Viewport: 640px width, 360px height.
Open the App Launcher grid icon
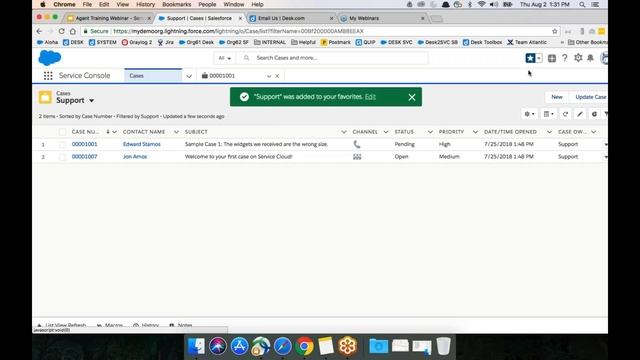48,76
